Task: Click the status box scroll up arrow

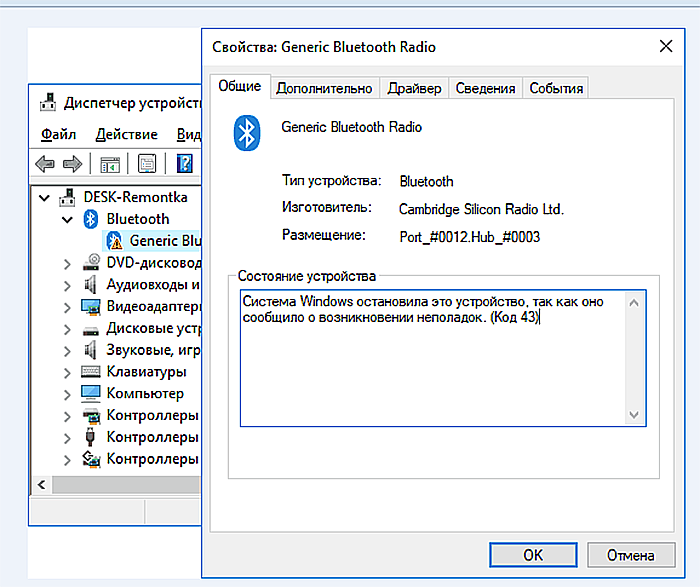Action: [634, 303]
